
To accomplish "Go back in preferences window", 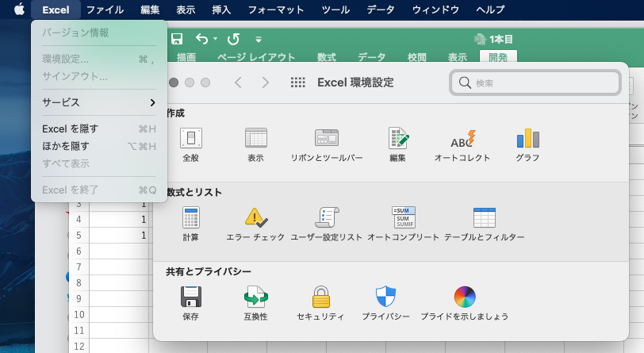I will click(x=238, y=82).
